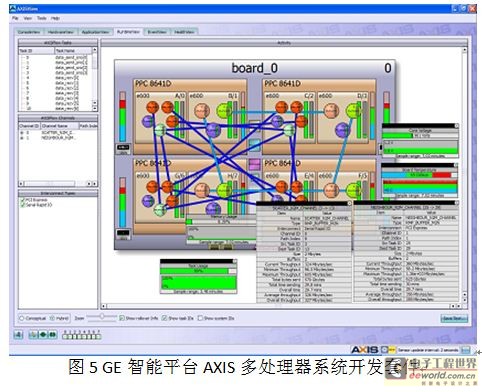Click the double-square green icon in bottom toolbar
Image resolution: width=482 pixels, height=392 pixels.
coord(52,334)
